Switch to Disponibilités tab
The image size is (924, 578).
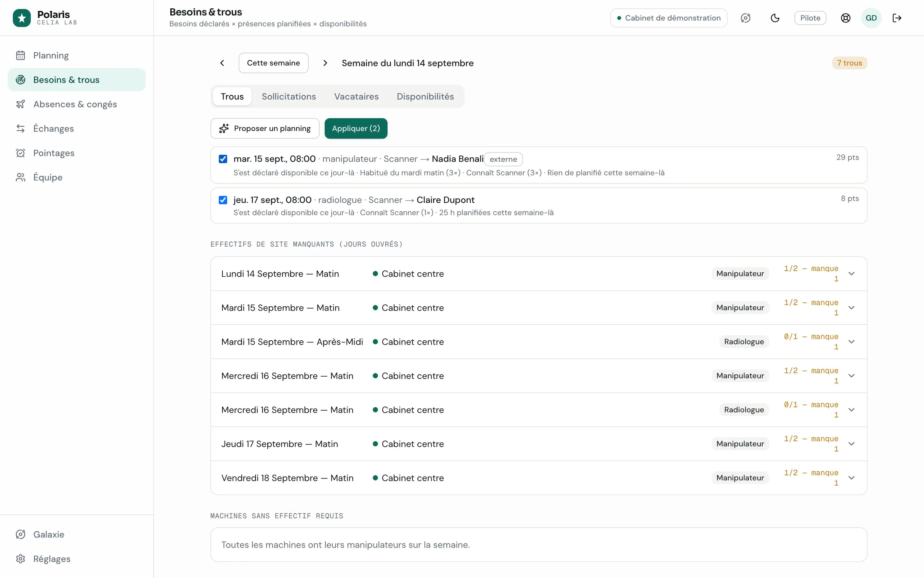[425, 96]
